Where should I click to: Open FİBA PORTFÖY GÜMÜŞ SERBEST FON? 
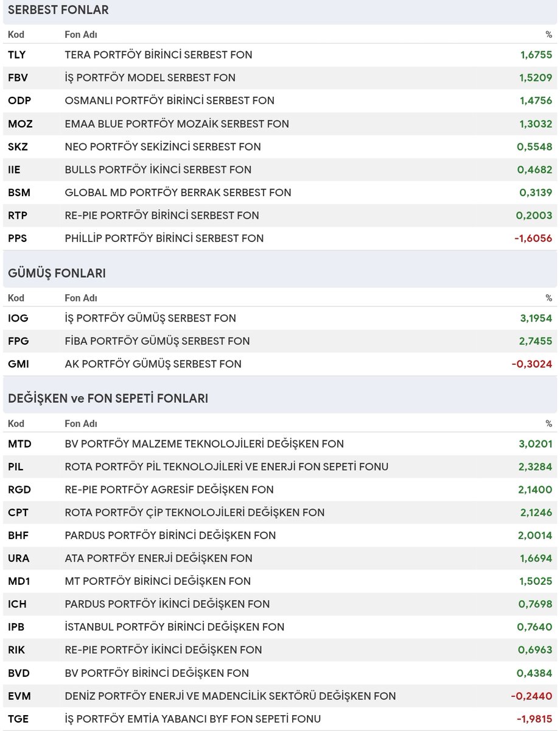157,341
